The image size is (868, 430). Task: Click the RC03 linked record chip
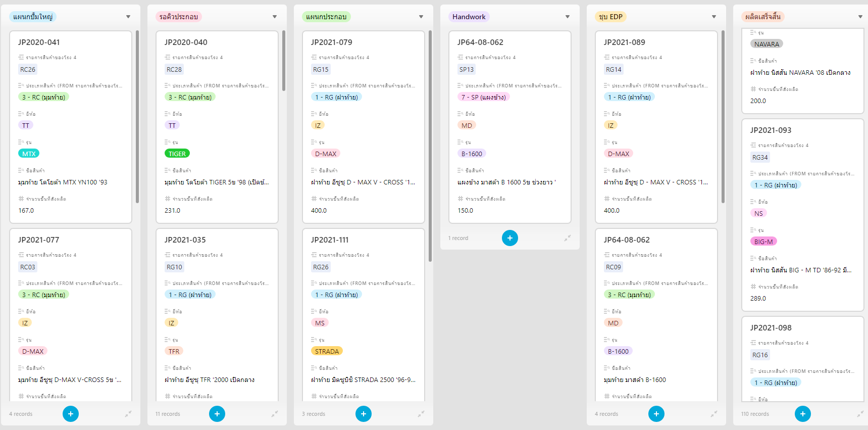(28, 267)
